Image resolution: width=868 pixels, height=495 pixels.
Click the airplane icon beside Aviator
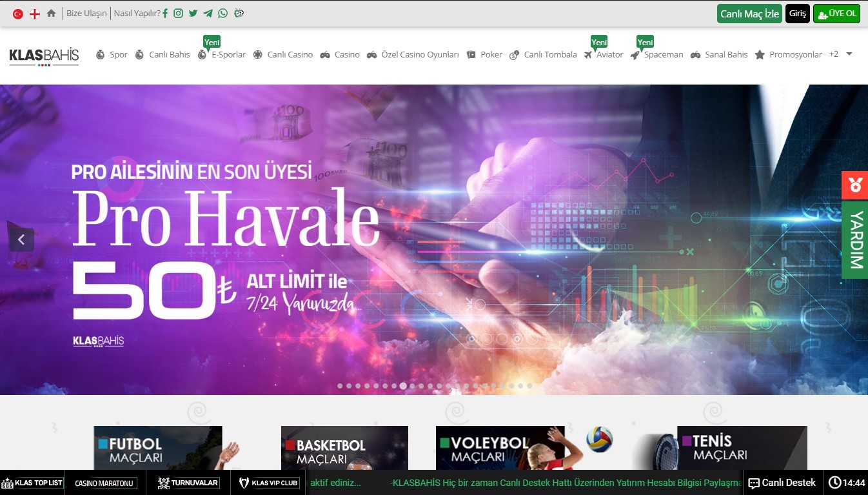pyautogui.click(x=588, y=55)
